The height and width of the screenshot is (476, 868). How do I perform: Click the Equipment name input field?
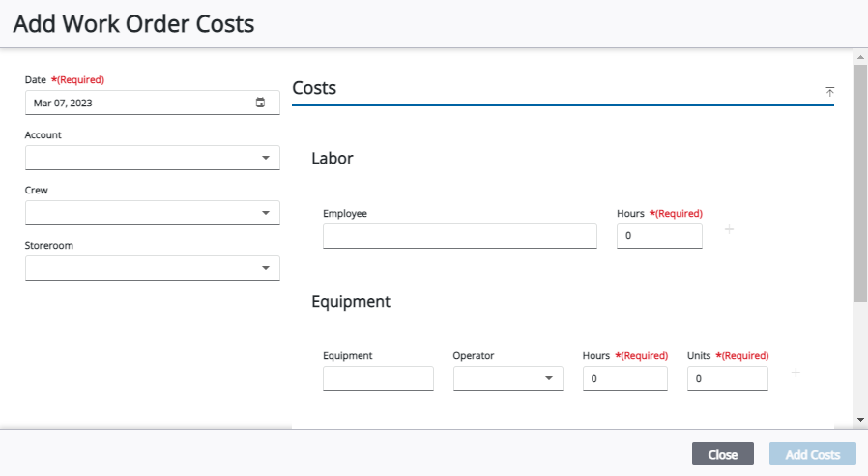coord(378,378)
